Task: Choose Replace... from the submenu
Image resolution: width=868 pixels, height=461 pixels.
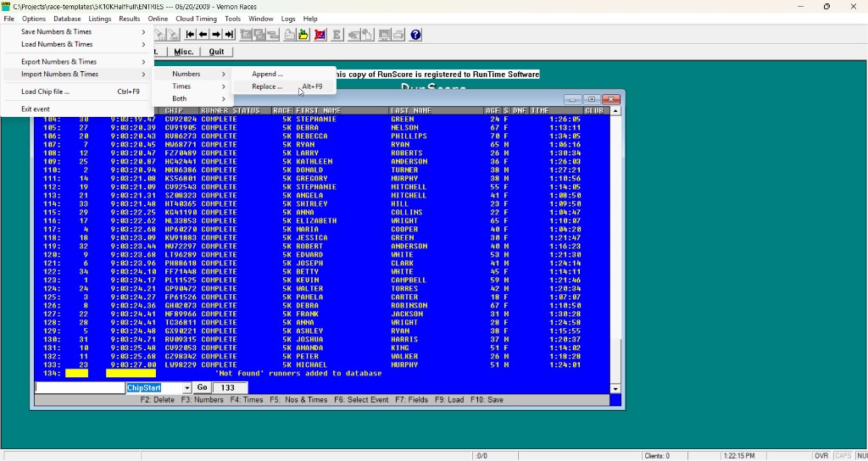Action: [x=283, y=87]
